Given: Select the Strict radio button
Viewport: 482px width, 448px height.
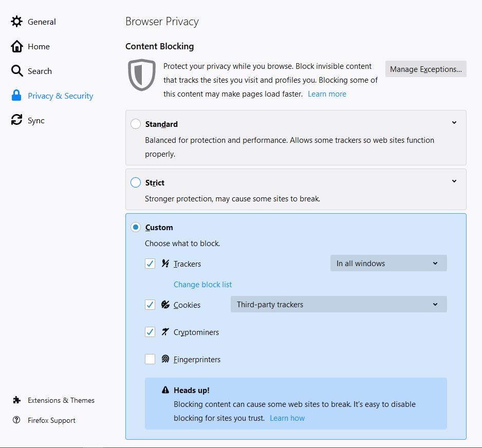Looking at the screenshot, I should coord(136,182).
